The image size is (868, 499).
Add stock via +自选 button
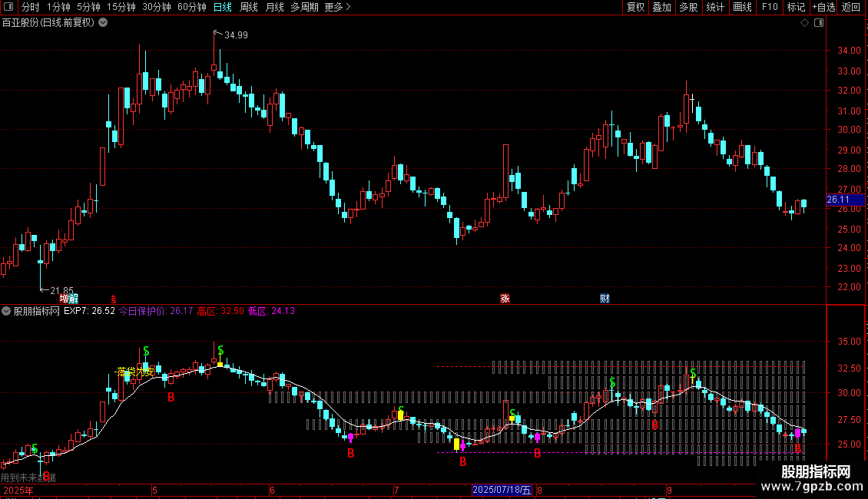point(823,7)
